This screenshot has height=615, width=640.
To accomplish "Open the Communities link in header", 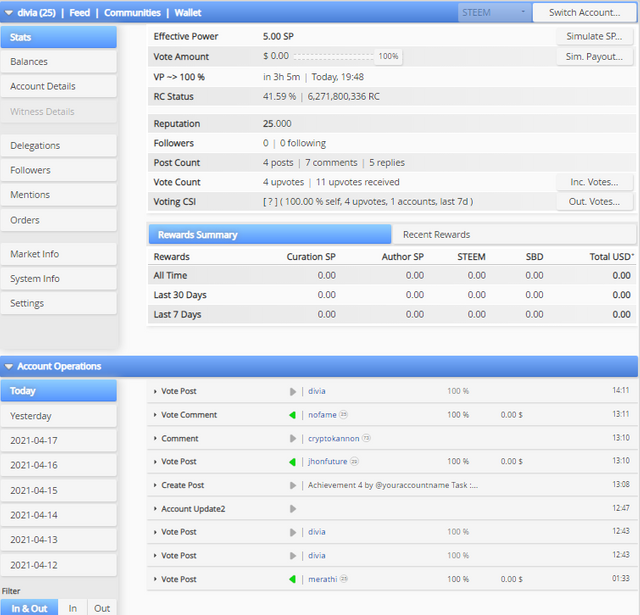I will point(132,13).
